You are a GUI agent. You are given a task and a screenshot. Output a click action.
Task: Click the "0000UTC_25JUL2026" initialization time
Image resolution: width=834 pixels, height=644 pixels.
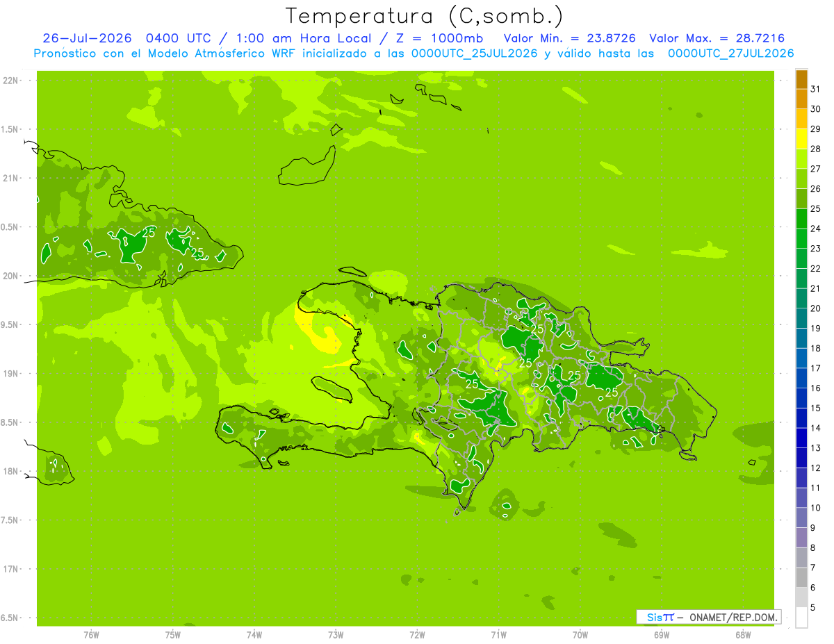(475, 53)
